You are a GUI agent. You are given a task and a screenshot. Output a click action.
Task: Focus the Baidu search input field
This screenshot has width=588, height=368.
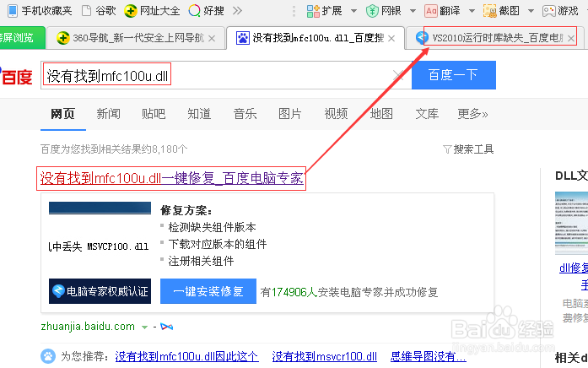coord(226,75)
